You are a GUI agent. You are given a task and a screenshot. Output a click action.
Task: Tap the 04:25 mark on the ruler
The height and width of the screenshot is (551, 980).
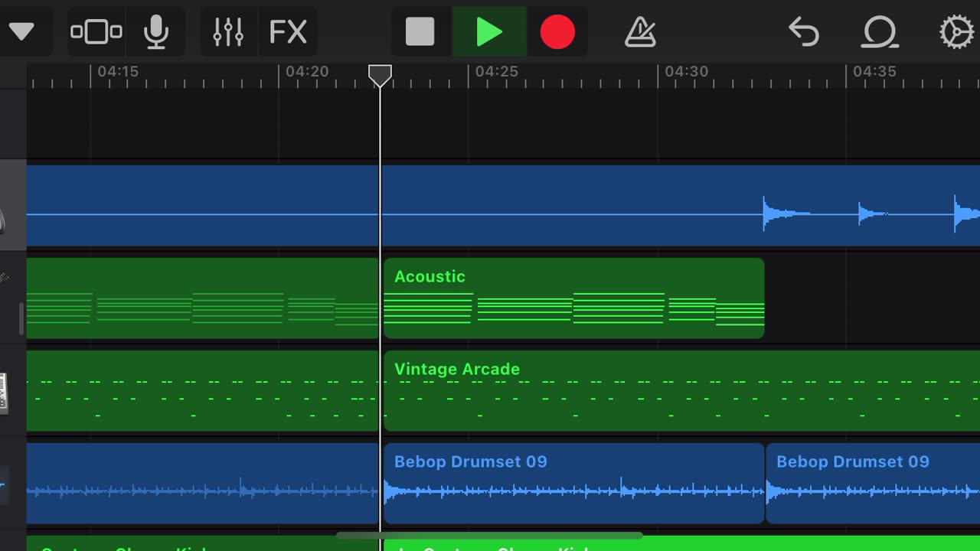[x=496, y=71]
